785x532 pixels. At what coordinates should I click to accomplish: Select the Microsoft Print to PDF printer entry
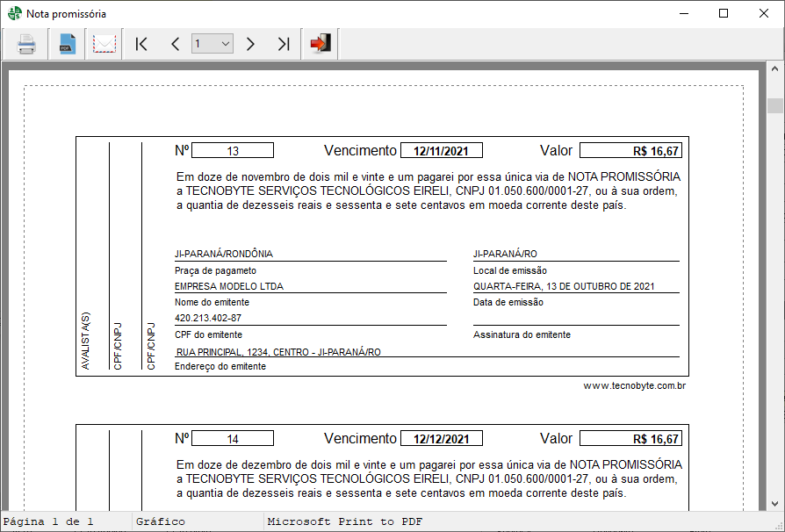point(342,521)
